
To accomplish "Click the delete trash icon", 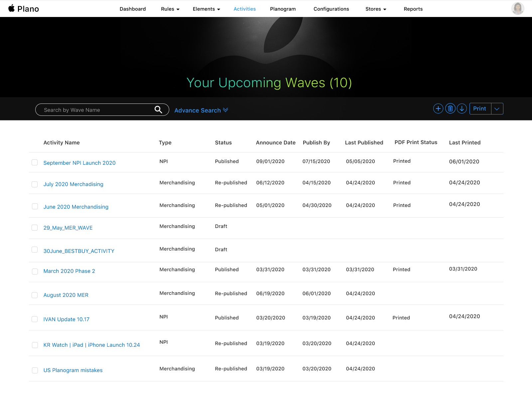I will point(450,108).
